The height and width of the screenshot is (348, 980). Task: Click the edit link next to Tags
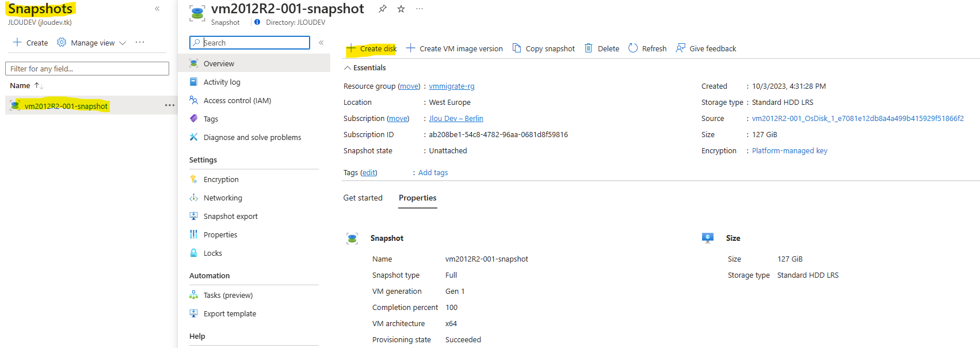[369, 173]
